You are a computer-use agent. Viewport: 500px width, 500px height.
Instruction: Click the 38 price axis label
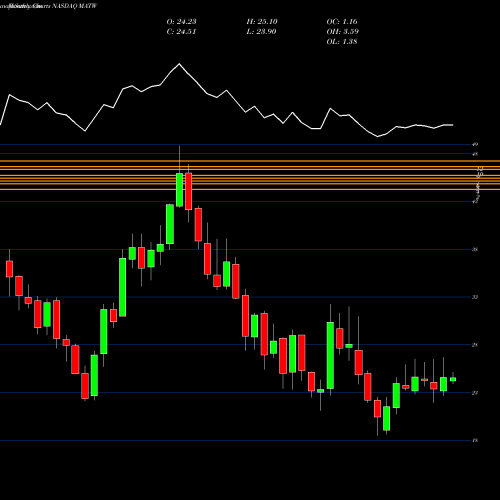tap(475, 249)
